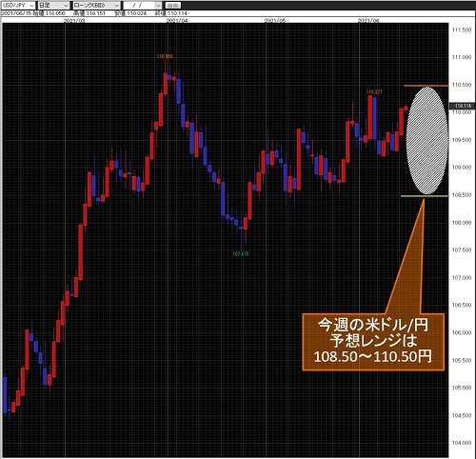This screenshot has width=476, height=459.
Task: Click the 108.500 price axis label
Action: point(462,195)
